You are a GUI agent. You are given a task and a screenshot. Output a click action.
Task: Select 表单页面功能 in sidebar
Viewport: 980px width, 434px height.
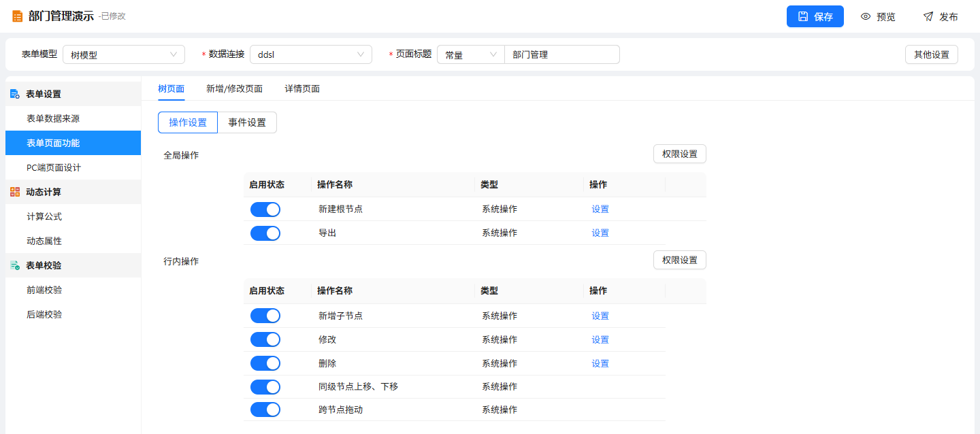tap(73, 143)
